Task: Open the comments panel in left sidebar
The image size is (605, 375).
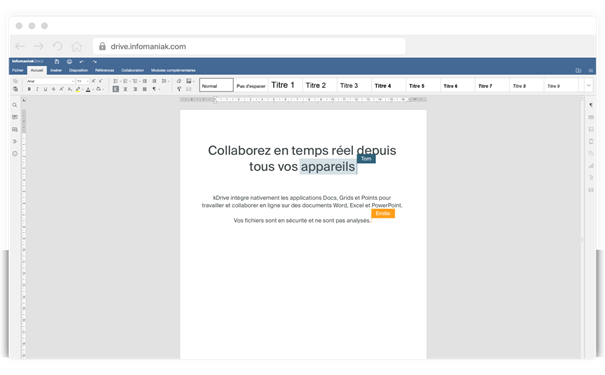Action: pyautogui.click(x=15, y=117)
